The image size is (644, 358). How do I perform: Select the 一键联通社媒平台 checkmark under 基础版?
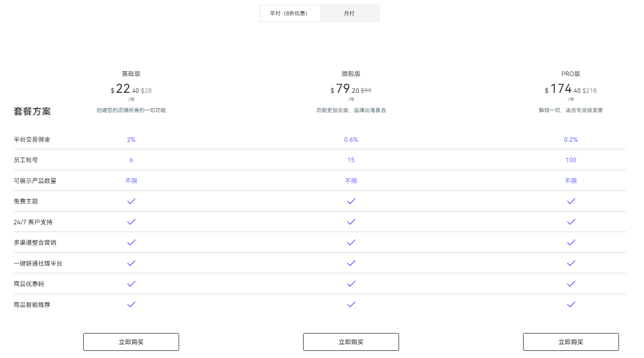click(x=131, y=263)
